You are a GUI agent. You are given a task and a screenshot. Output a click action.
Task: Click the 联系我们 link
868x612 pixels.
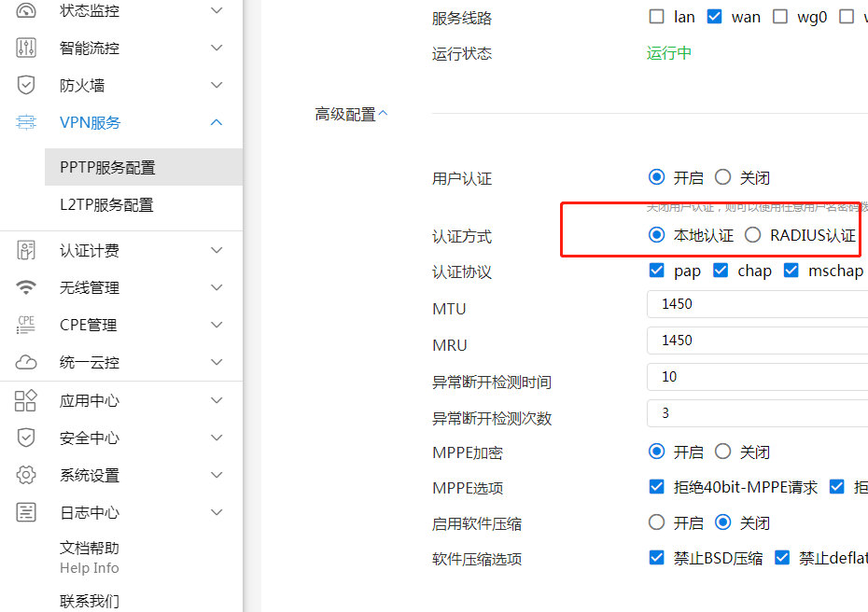pos(90,601)
